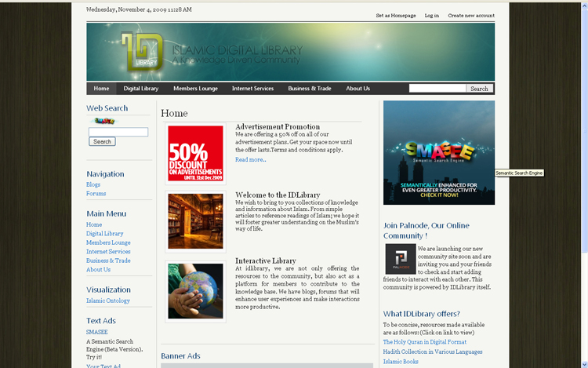Image resolution: width=588 pixels, height=368 pixels.
Task: Click the Palnode logo image
Action: 400,259
